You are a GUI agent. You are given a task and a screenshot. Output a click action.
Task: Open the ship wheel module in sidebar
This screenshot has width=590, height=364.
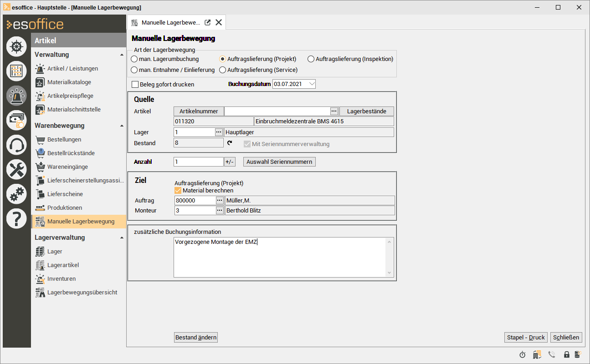(17, 46)
